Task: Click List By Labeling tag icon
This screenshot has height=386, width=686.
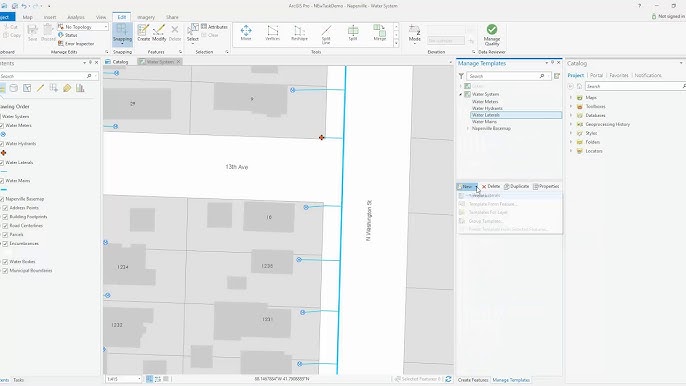Action: click(x=67, y=88)
